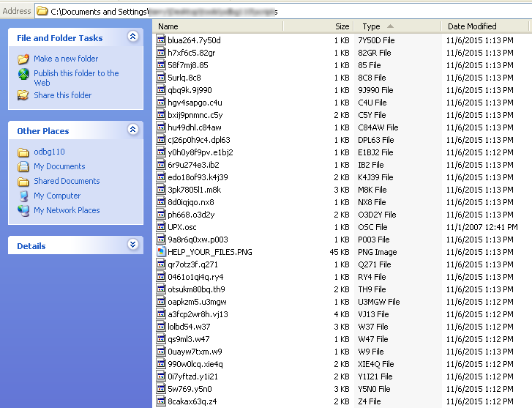Select file name 0461o1qi4q.ry4

pos(195,277)
